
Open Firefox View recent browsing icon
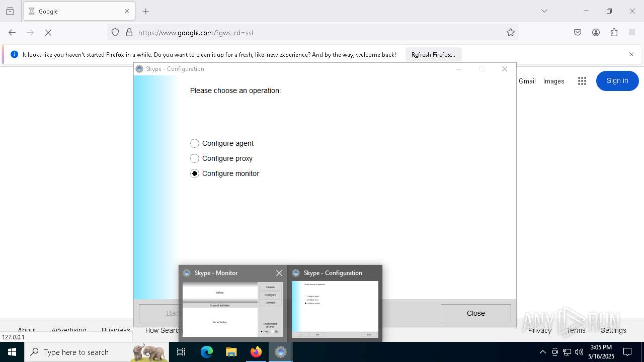[10, 11]
